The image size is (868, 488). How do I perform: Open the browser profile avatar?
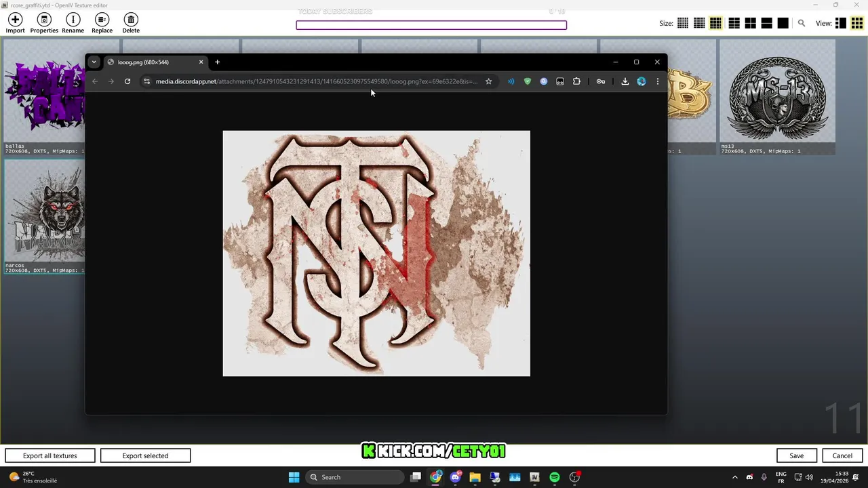coord(642,81)
